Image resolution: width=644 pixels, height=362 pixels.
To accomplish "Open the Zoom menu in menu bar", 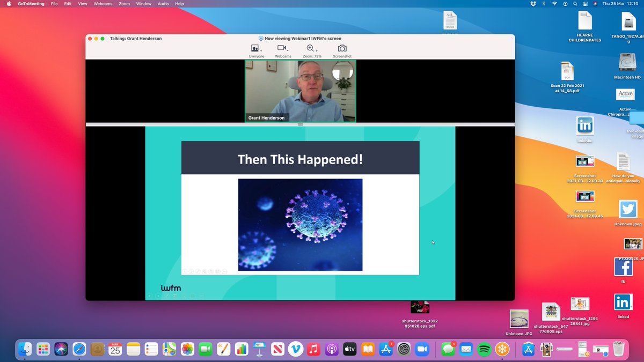I will [x=125, y=4].
